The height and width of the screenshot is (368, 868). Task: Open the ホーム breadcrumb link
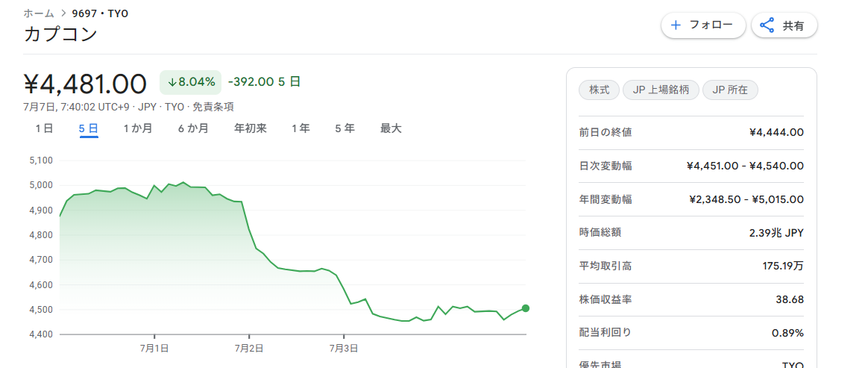pyautogui.click(x=39, y=13)
